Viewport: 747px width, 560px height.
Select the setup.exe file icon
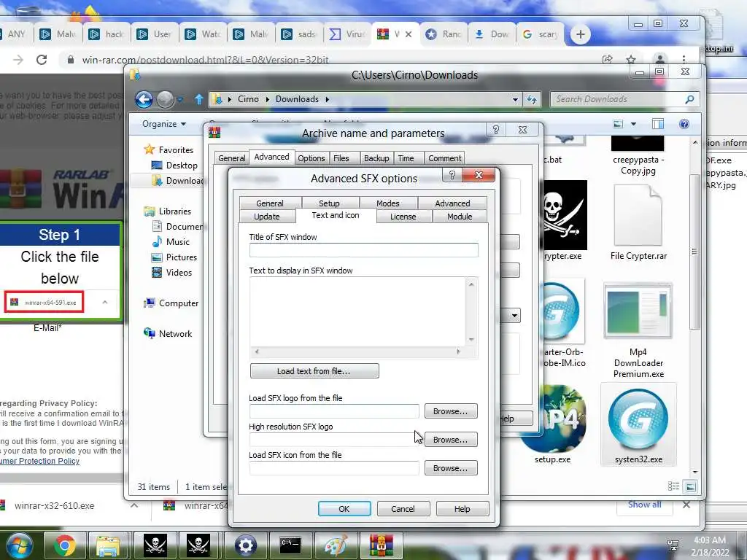(x=554, y=419)
